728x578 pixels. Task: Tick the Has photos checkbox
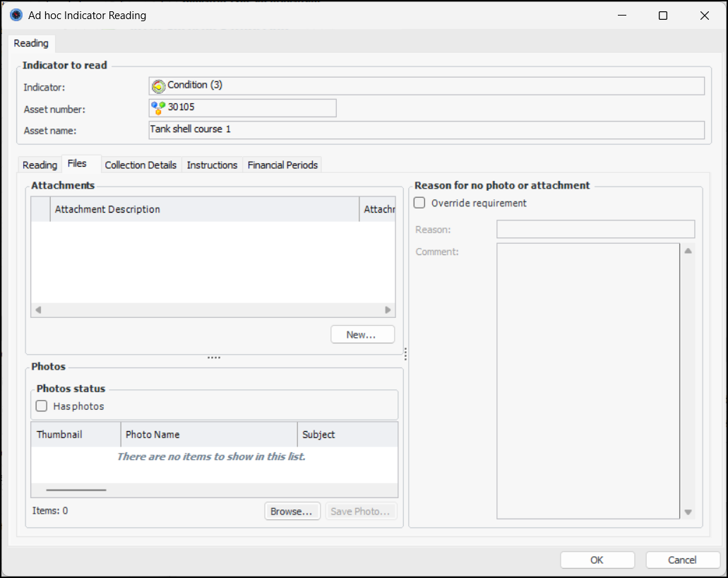[x=42, y=406]
